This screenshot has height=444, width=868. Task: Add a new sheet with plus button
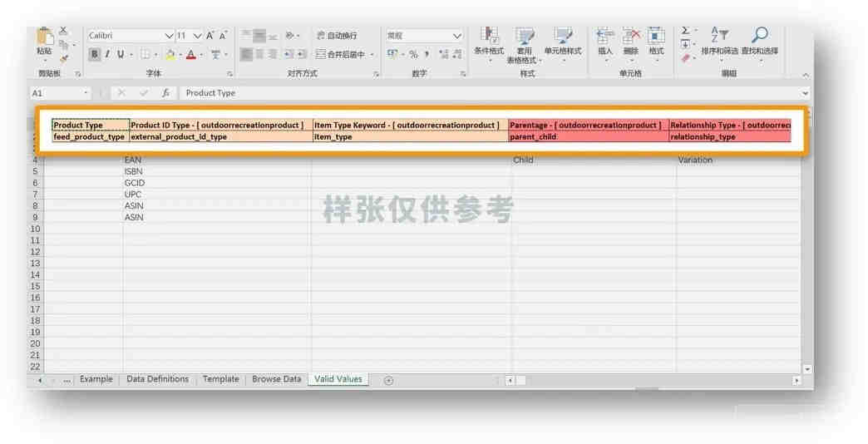[388, 380]
